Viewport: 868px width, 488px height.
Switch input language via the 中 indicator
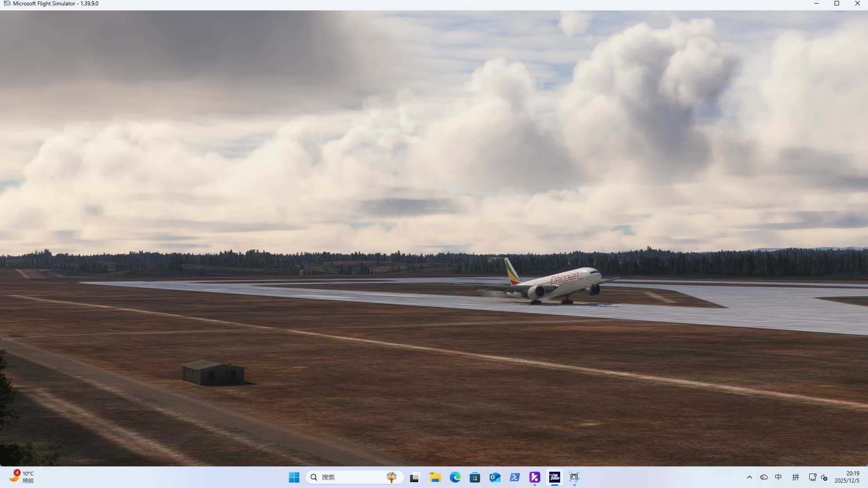coord(779,477)
